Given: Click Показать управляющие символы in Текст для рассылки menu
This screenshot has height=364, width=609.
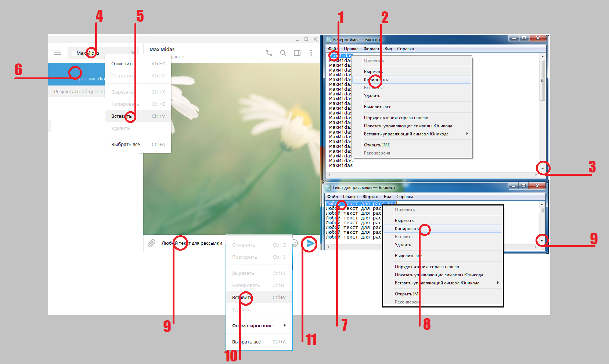Looking at the screenshot, I should (443, 275).
